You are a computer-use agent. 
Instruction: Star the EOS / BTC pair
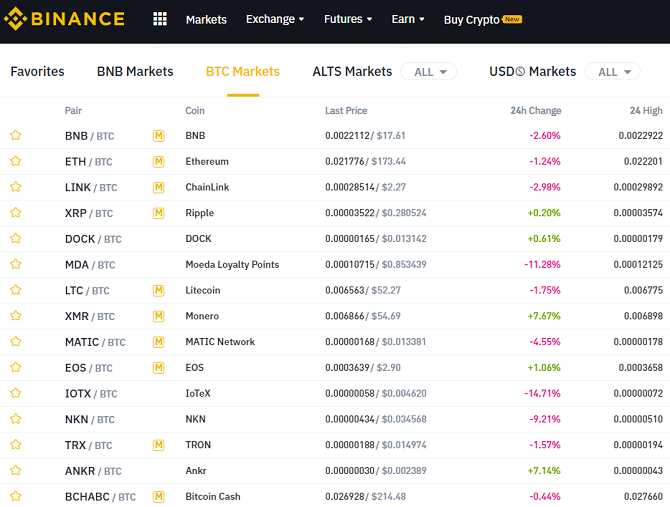pyautogui.click(x=16, y=367)
